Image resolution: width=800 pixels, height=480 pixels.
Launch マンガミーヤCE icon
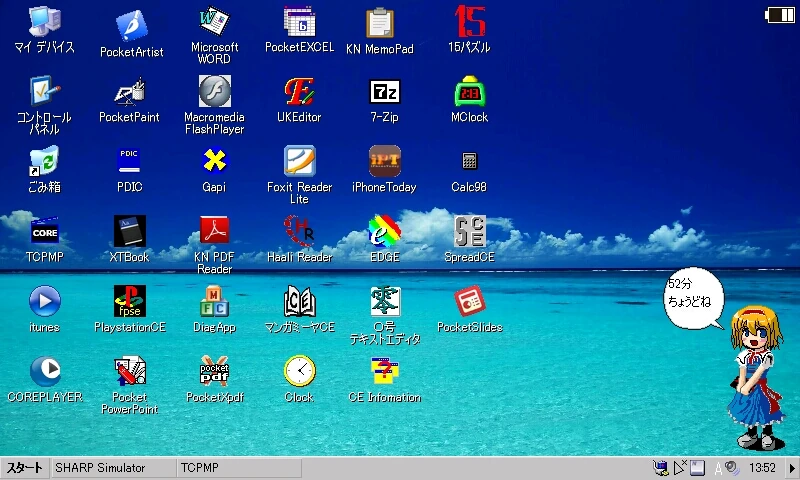pyautogui.click(x=299, y=301)
